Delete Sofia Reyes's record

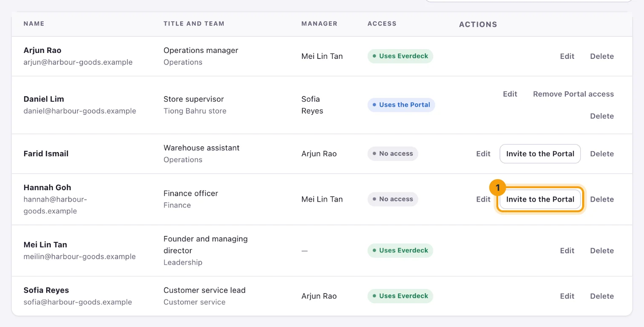tap(602, 296)
